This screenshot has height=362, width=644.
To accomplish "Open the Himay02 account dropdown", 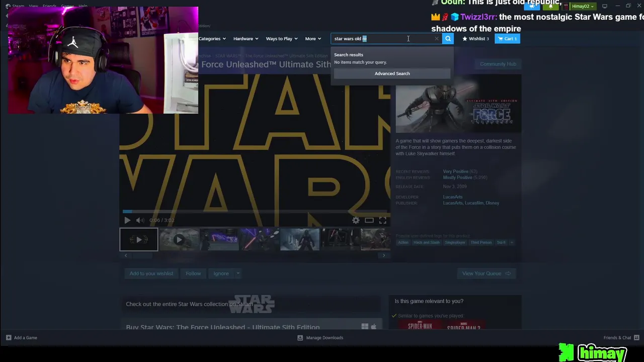I will coord(583,6).
